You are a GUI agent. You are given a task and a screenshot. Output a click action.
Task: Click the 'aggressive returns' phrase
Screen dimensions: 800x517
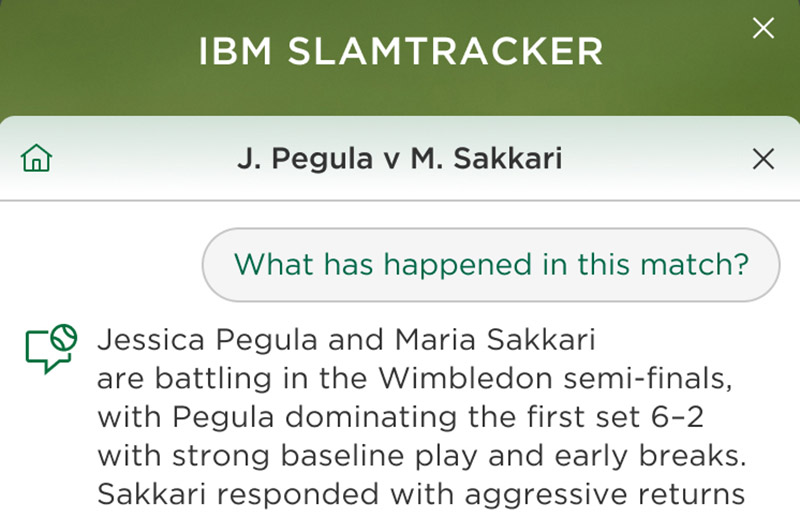pos(605,495)
